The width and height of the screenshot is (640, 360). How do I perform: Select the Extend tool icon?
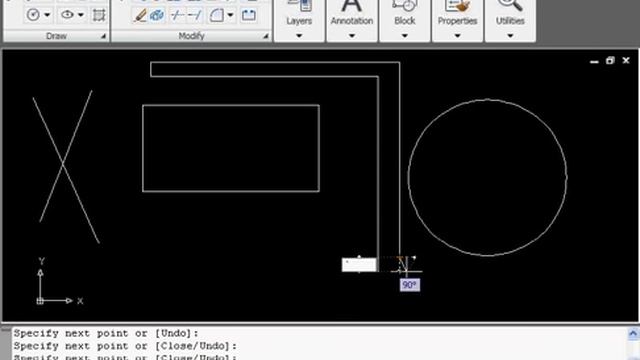point(195,16)
